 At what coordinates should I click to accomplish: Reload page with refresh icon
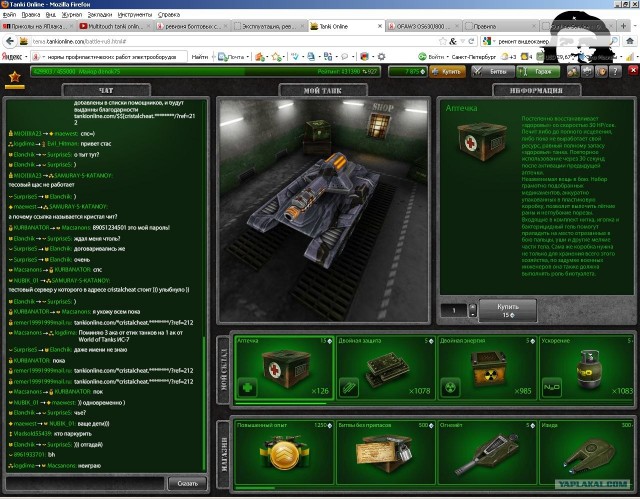click(471, 41)
